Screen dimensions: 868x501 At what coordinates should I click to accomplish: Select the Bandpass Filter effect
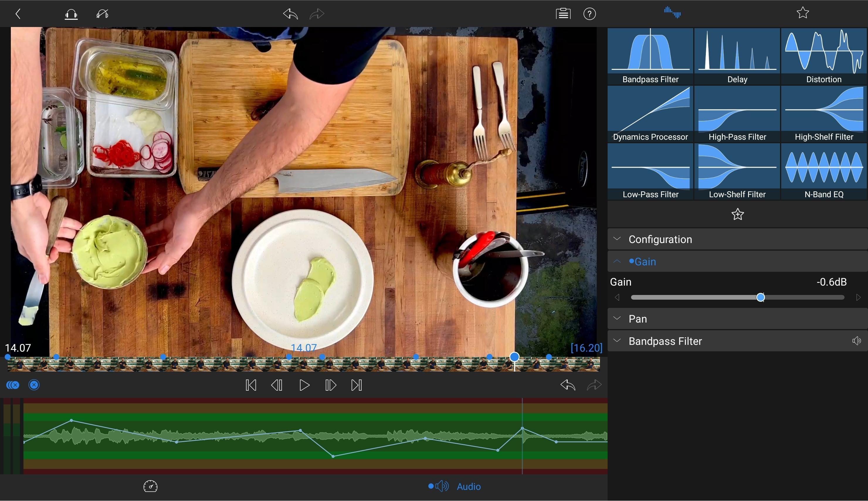[650, 56]
